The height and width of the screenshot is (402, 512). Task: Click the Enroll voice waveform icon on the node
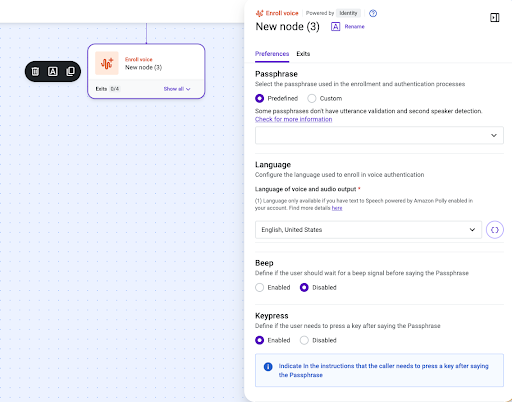tap(107, 63)
